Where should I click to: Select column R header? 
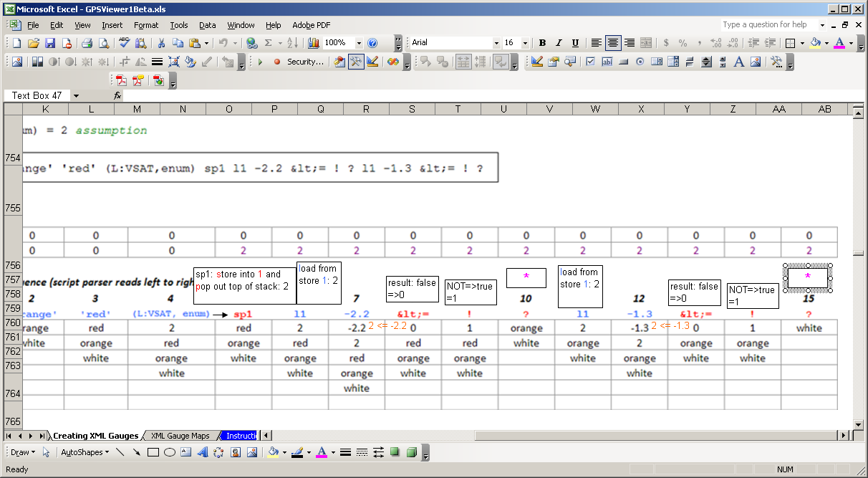click(366, 109)
